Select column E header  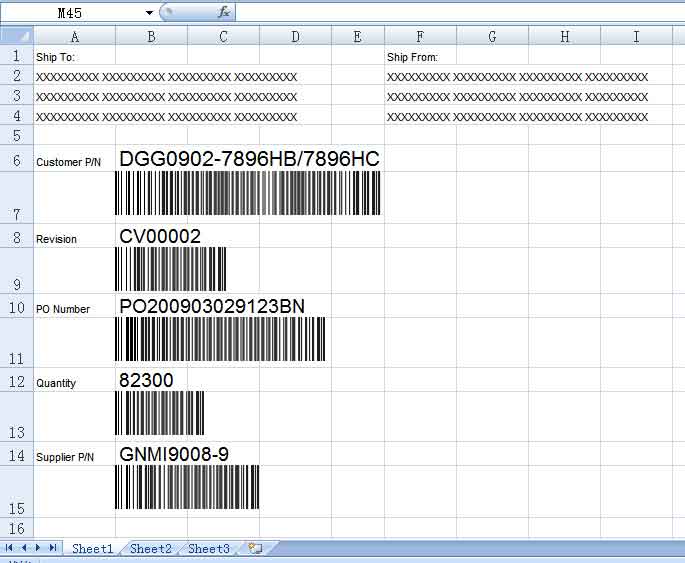[x=358, y=36]
